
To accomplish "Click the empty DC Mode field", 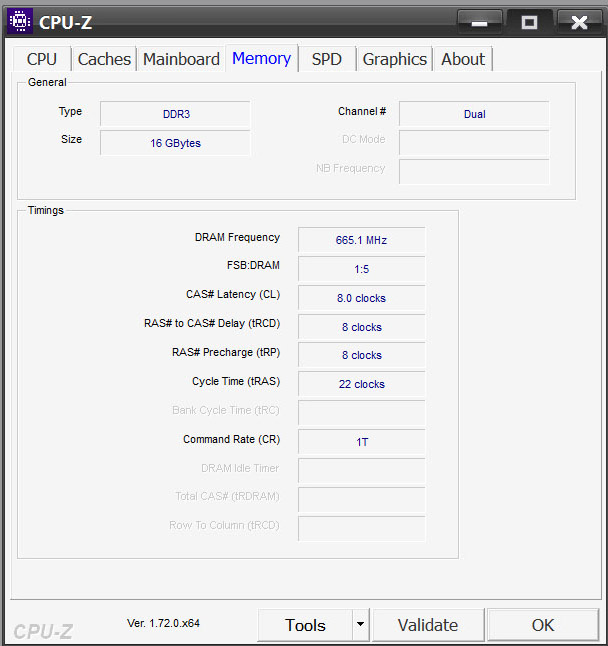I will (x=474, y=143).
